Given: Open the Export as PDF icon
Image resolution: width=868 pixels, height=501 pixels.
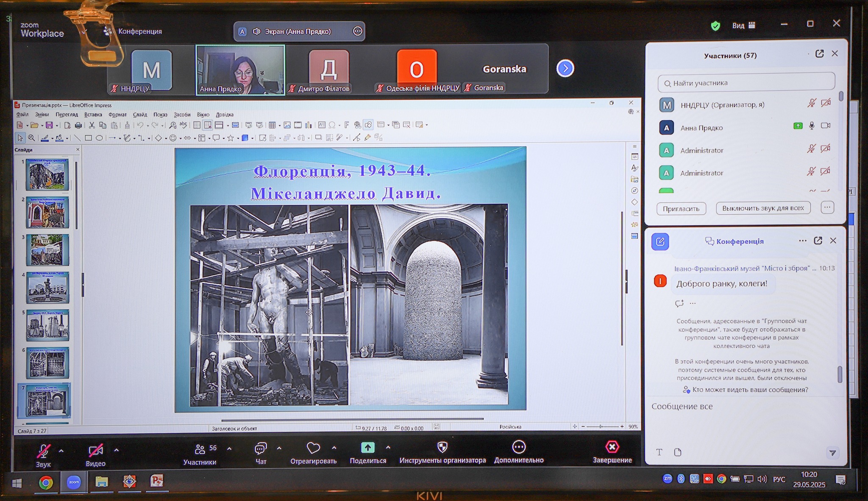Looking at the screenshot, I should coord(67,125).
